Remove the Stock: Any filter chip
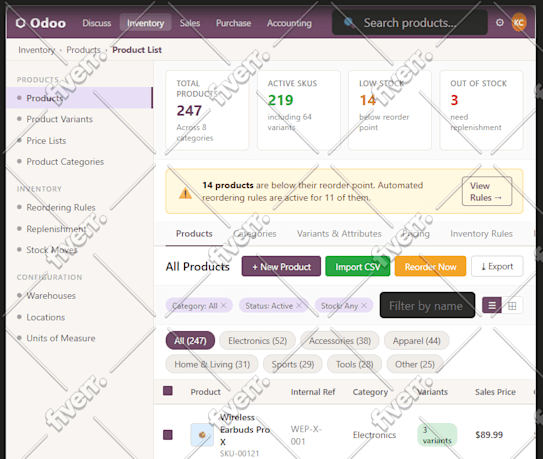Image resolution: width=543 pixels, height=459 pixels. 364,306
